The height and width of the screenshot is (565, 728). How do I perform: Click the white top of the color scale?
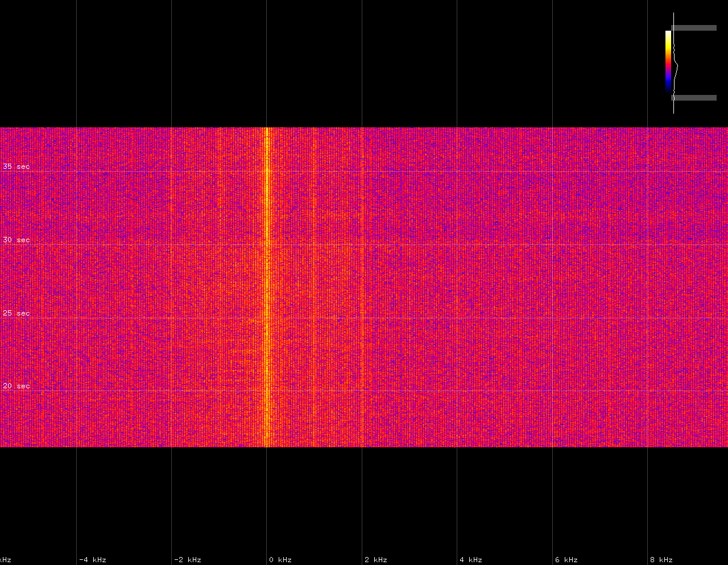(668, 33)
